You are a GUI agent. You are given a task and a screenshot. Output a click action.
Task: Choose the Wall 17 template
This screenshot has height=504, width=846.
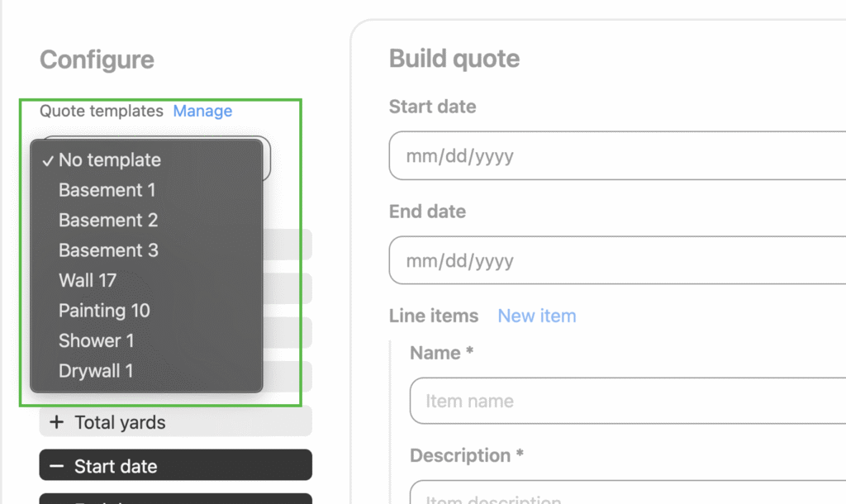click(x=88, y=280)
